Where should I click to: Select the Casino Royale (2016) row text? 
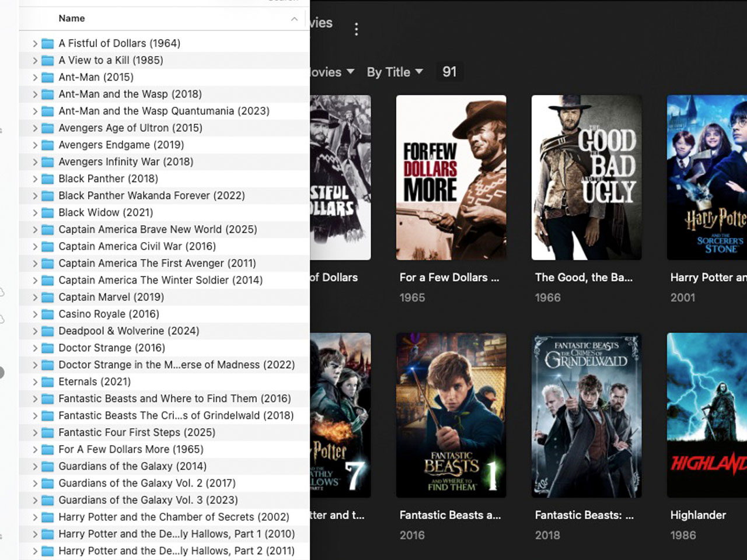click(x=109, y=314)
